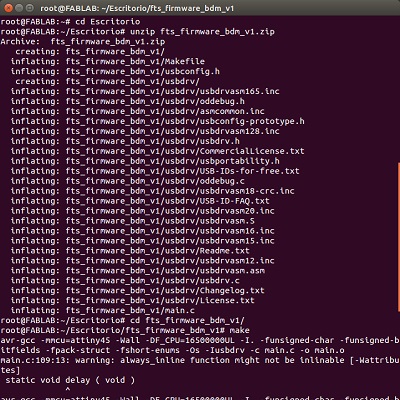Click the line inflating usbconfig.h
Viewport: 400px width, 400px height.
[115, 72]
